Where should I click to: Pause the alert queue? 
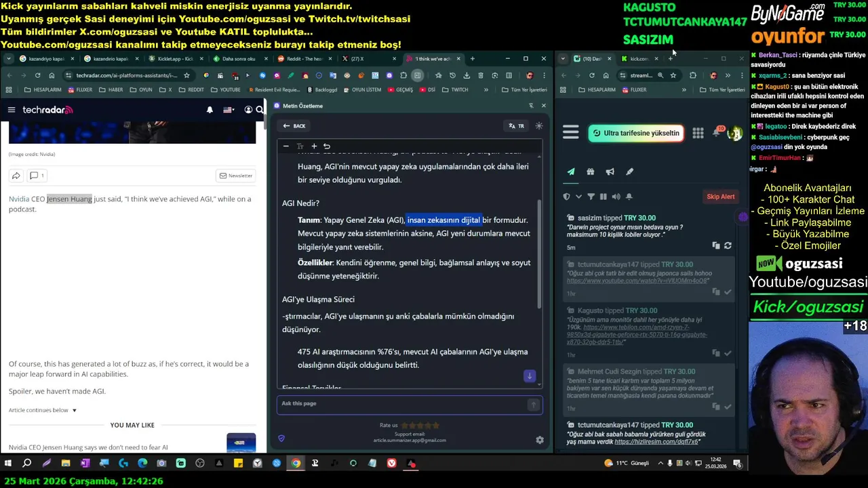(603, 197)
